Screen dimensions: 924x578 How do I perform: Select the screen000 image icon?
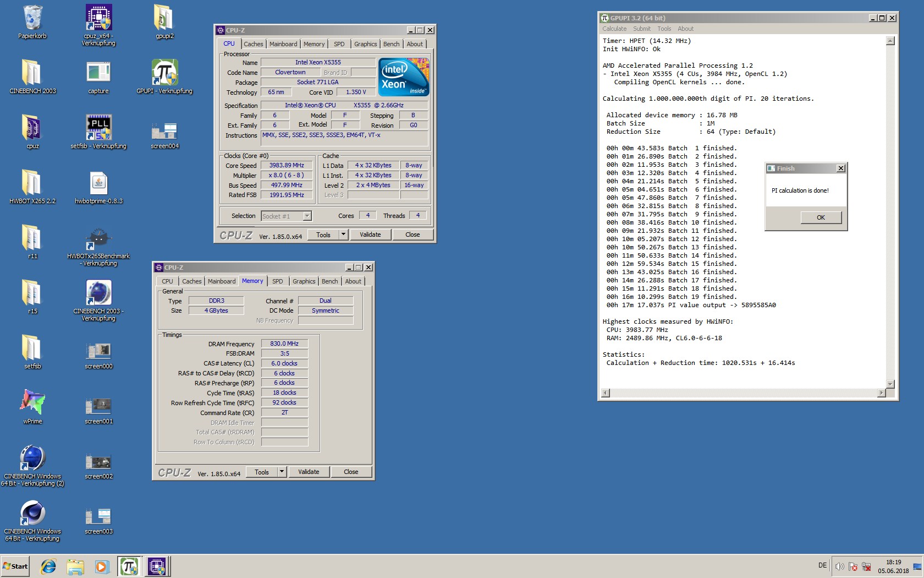98,351
